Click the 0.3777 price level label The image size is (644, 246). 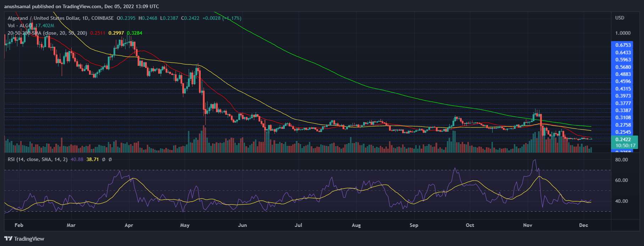(623, 103)
